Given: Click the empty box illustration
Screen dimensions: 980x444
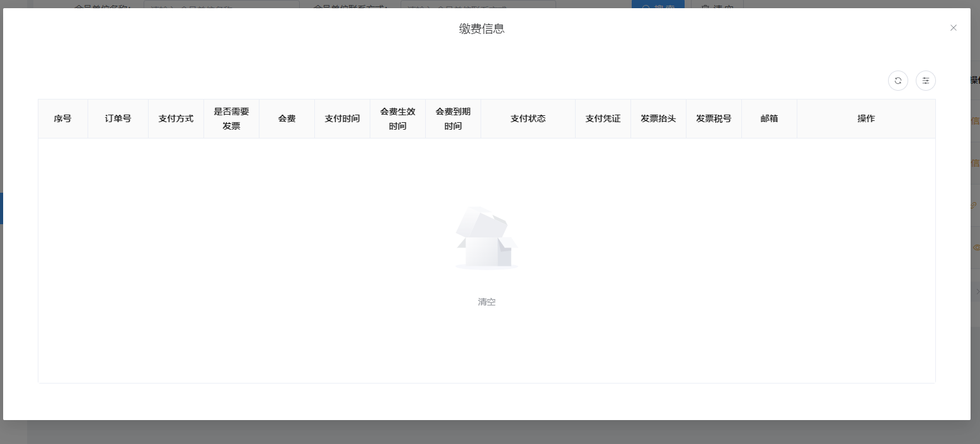Looking at the screenshot, I should point(486,238).
